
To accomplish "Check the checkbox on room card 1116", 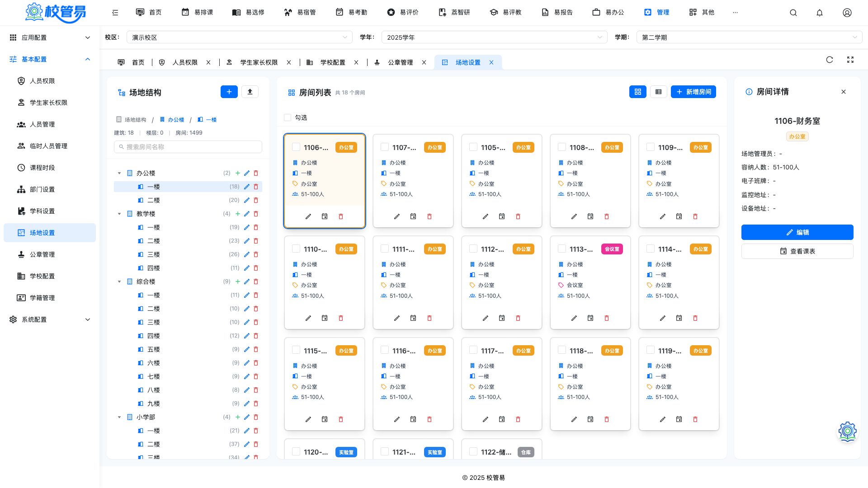I will pos(385,350).
